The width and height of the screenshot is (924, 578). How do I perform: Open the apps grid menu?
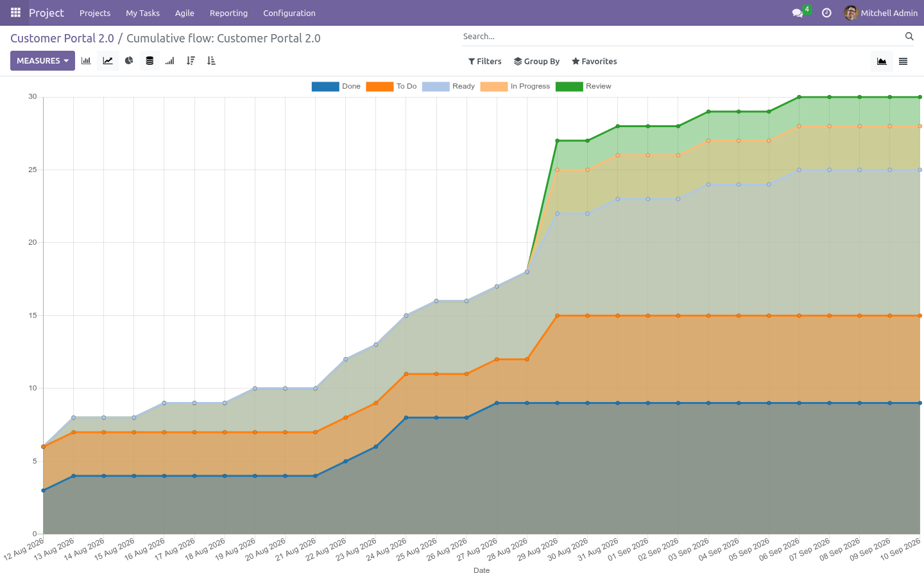pos(15,13)
